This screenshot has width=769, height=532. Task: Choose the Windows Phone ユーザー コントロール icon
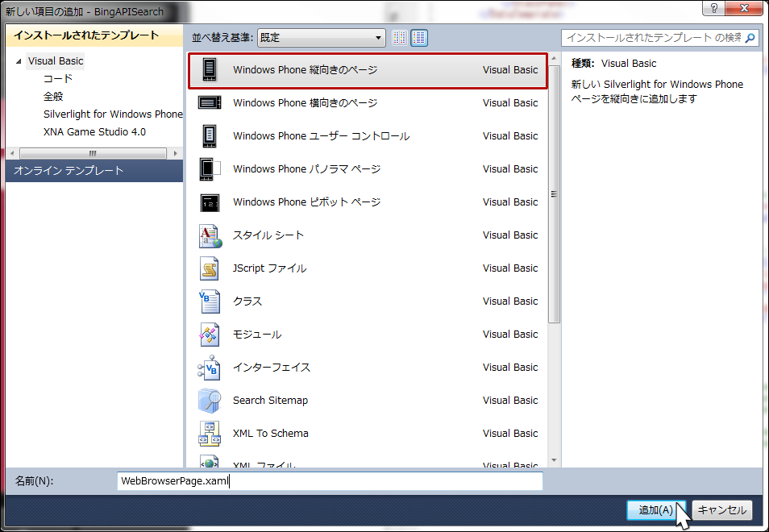coord(210,135)
